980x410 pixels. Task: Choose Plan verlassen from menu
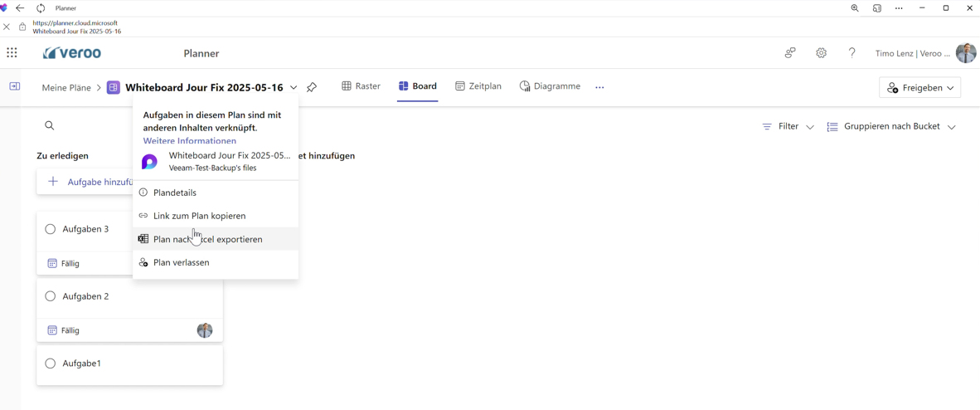[181, 262]
